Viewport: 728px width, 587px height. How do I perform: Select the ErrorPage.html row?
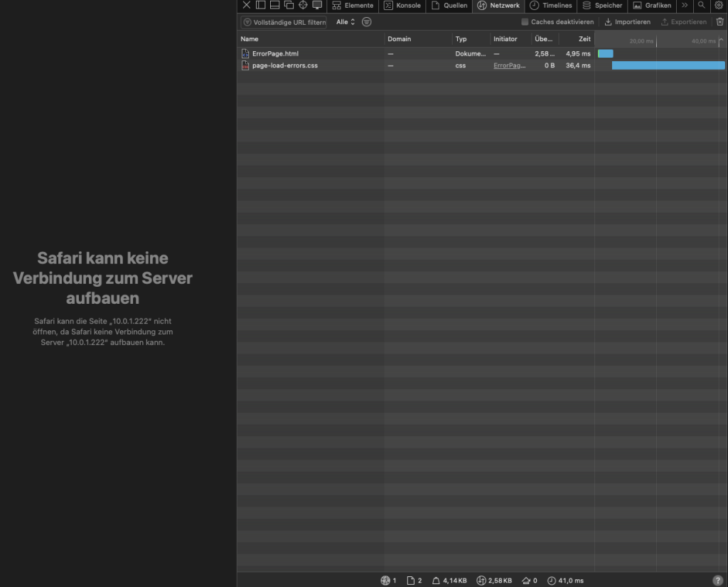[x=483, y=53]
